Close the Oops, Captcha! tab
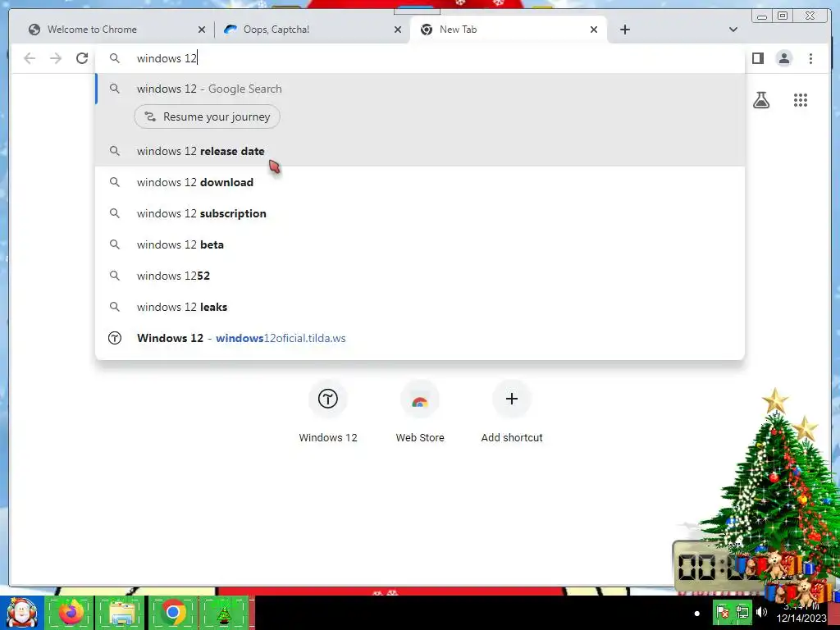Image resolution: width=840 pixels, height=630 pixels. coord(398,30)
